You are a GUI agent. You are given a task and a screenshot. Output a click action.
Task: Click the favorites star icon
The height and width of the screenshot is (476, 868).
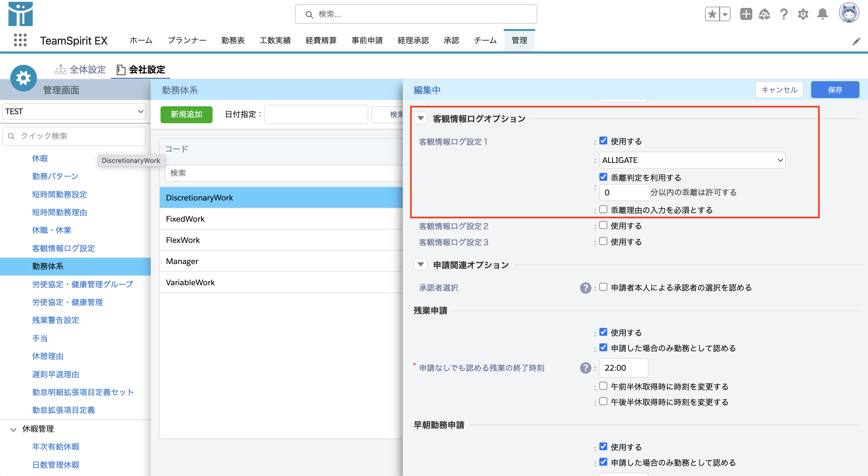click(x=712, y=14)
